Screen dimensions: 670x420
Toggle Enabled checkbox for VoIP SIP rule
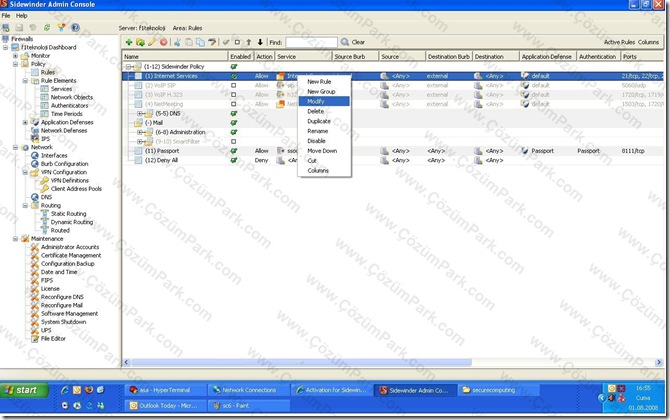coord(233,85)
